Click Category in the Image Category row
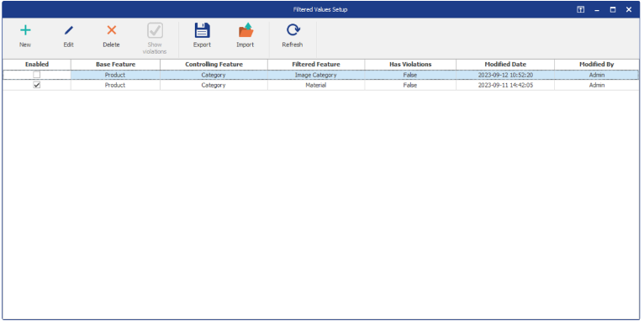Screen dimensions: 644x321 tap(214, 75)
